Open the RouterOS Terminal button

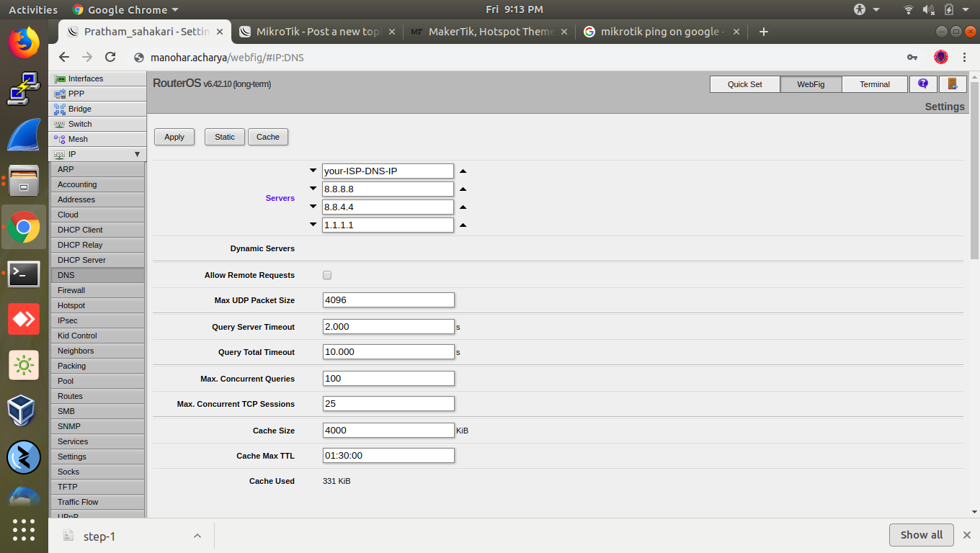[x=875, y=84]
